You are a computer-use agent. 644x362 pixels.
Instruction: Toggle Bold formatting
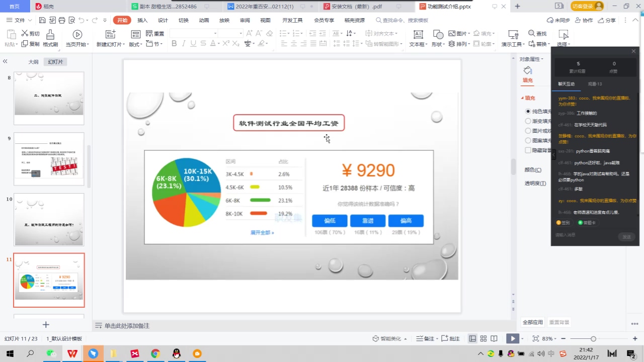(174, 44)
